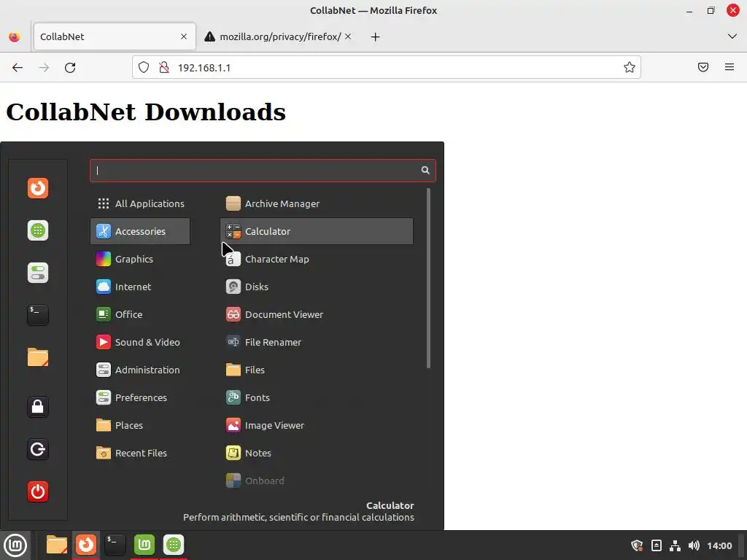Click the network connection tray icon
Screen dimensions: 747x560
(x=675, y=545)
